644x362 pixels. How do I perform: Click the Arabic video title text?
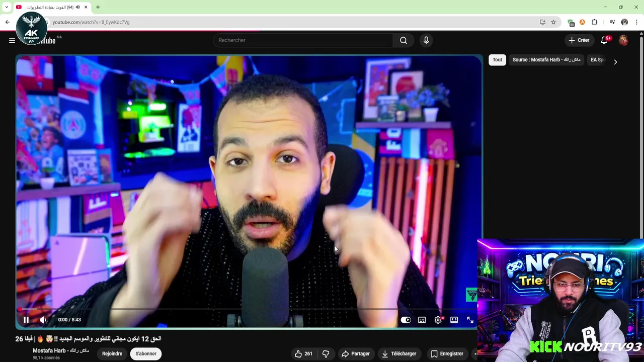point(88,339)
